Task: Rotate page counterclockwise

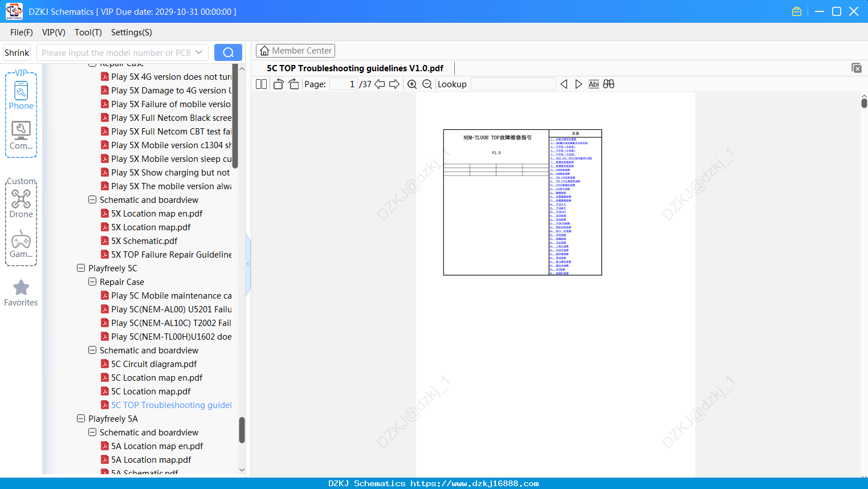Action: coord(278,84)
